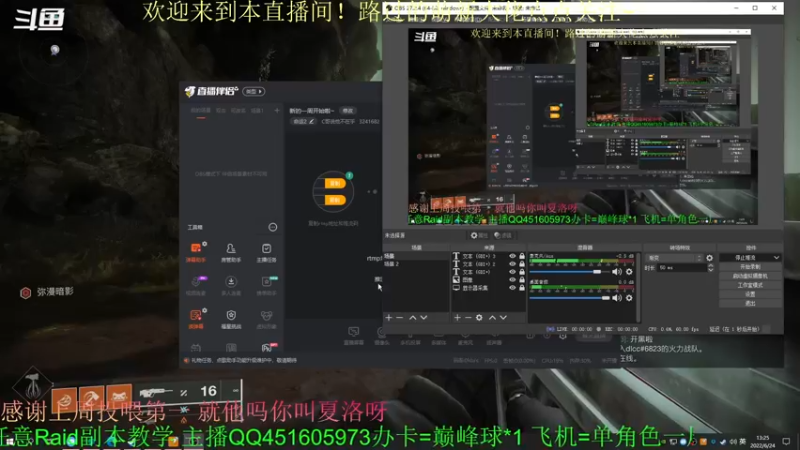The height and width of the screenshot is (450, 800).
Task: Open microphone channel settings gear in mixer
Action: [x=629, y=271]
